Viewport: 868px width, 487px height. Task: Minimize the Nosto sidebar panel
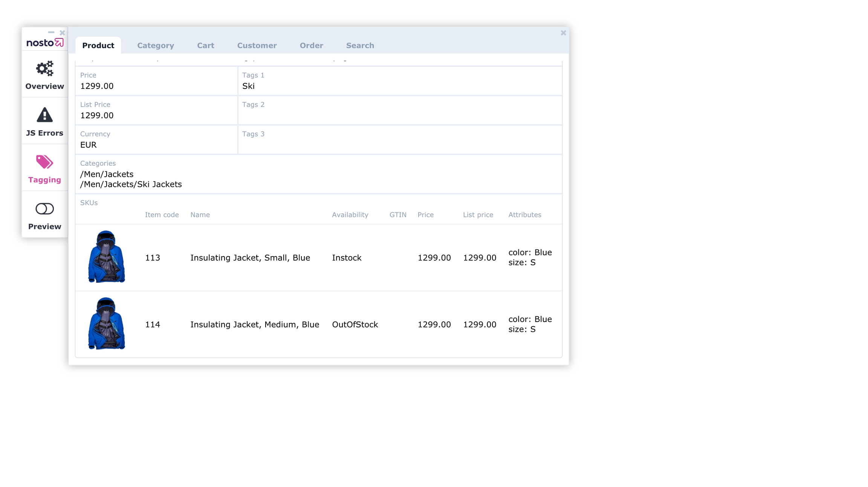(x=51, y=32)
